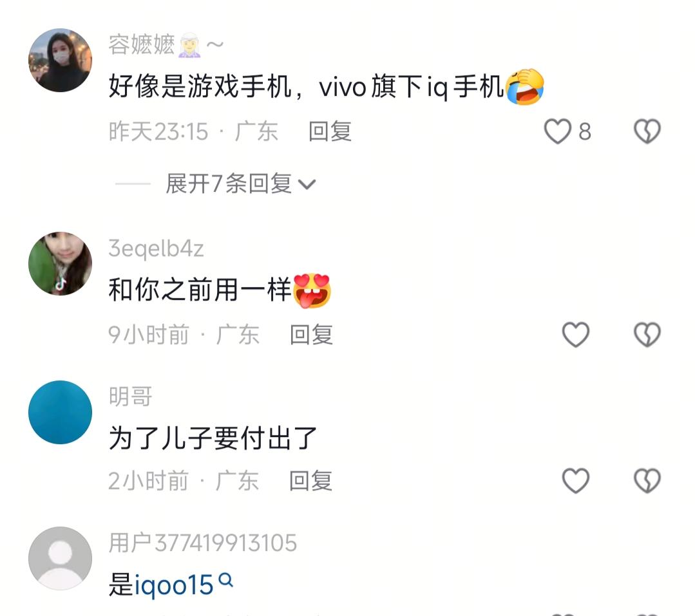Open the default avatar of 用户377419913105
Screen dimensions: 695x616
61,559
